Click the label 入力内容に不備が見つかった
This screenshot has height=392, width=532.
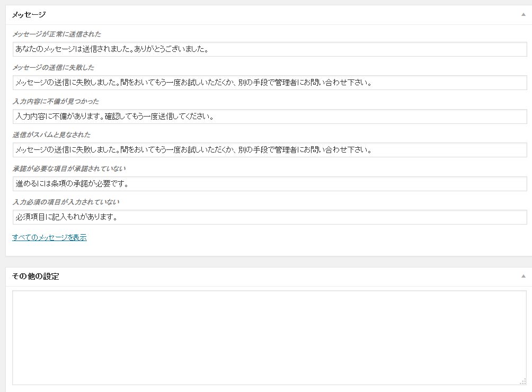56,101
